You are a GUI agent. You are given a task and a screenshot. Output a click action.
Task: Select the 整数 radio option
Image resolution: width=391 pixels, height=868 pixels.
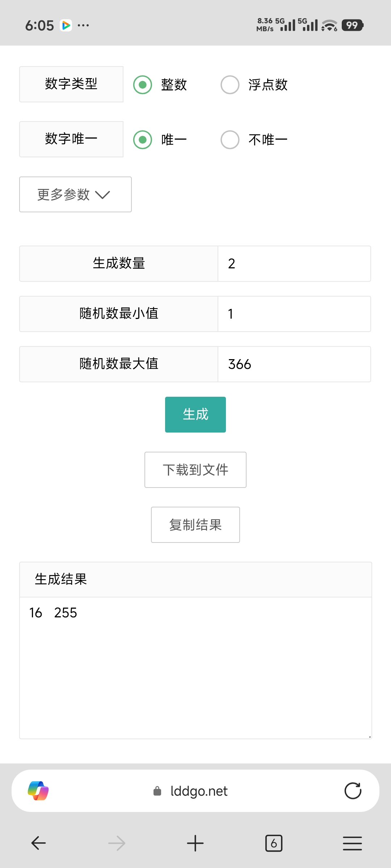pyautogui.click(x=143, y=85)
